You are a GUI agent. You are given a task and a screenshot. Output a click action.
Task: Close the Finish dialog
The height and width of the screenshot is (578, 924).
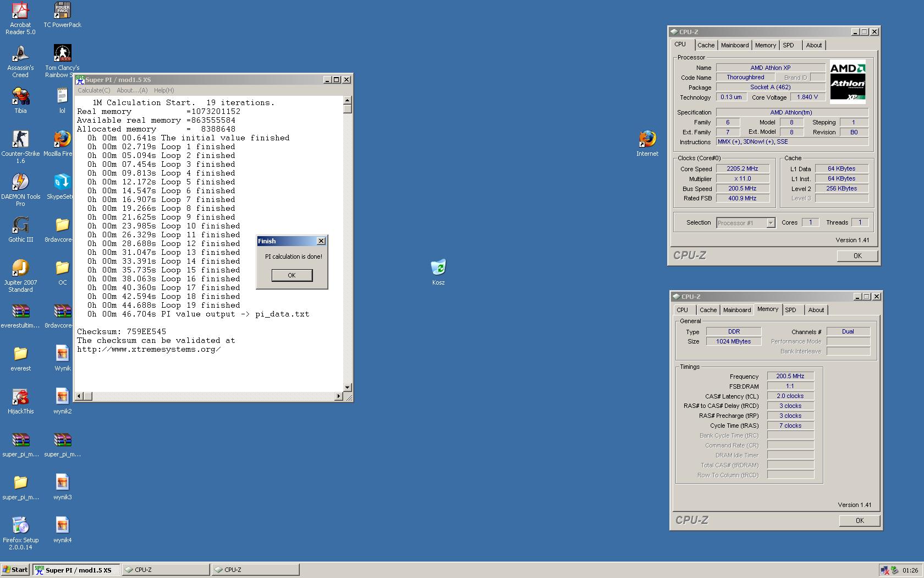[x=321, y=241]
